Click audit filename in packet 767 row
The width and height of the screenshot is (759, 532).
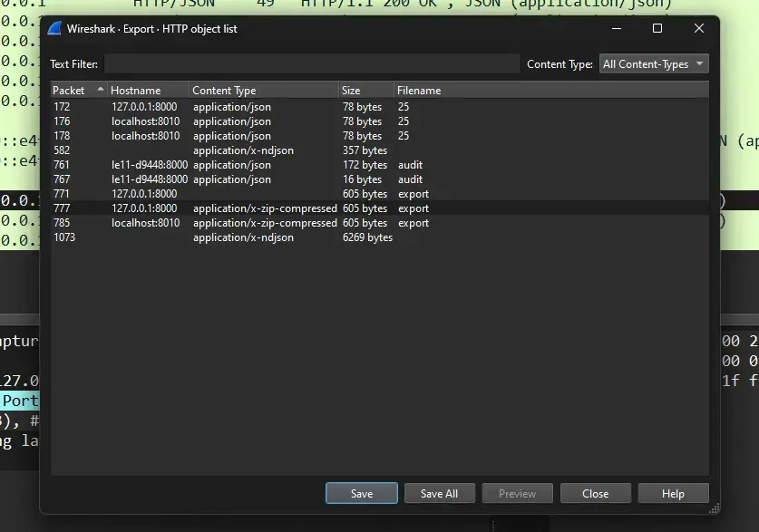point(410,179)
